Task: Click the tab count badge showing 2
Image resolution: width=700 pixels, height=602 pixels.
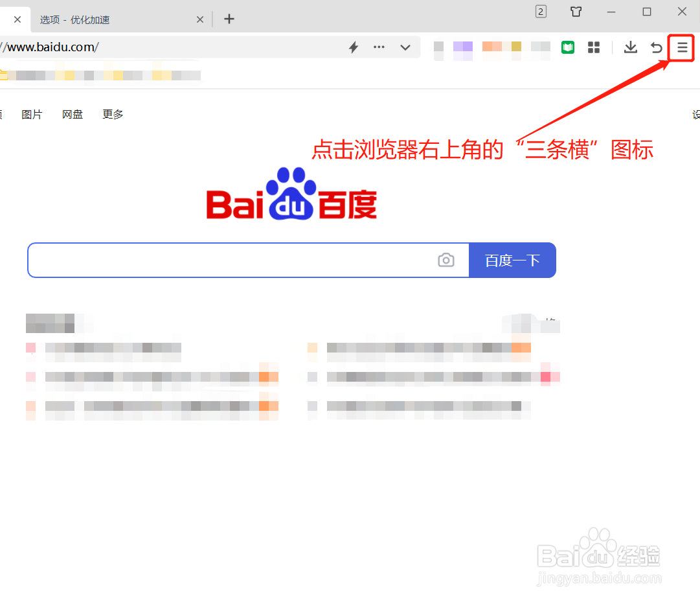Action: click(x=541, y=12)
